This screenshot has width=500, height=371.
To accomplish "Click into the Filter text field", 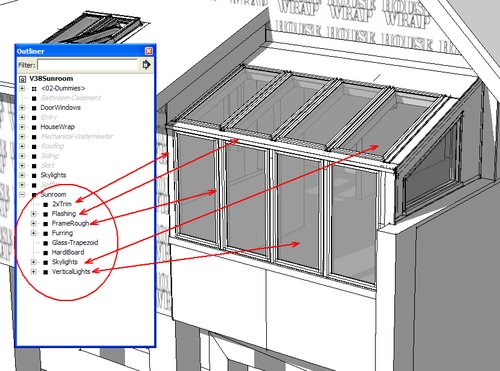I will coord(88,65).
